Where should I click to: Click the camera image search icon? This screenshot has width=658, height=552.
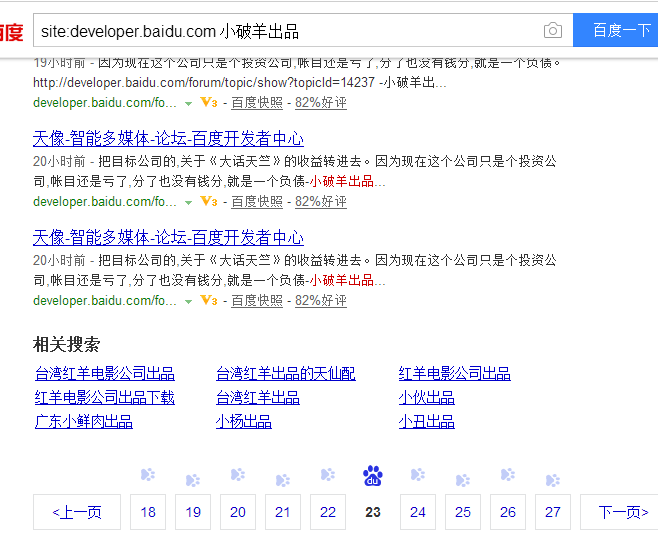(x=552, y=31)
